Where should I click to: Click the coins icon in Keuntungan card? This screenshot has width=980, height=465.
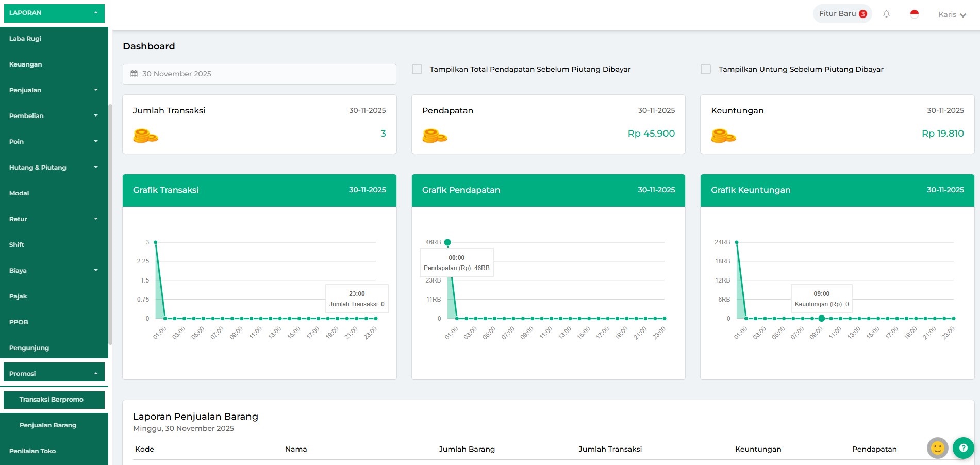[x=723, y=136]
